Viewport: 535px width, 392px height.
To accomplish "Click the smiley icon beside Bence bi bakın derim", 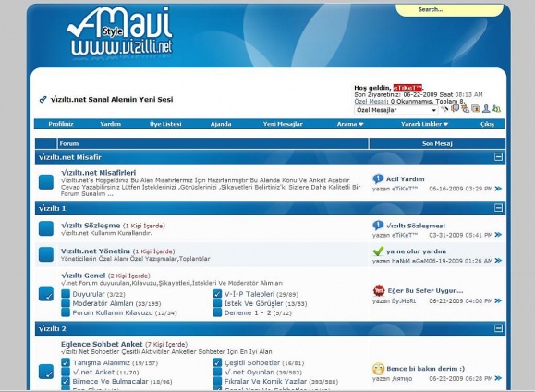I will pyautogui.click(x=379, y=369).
